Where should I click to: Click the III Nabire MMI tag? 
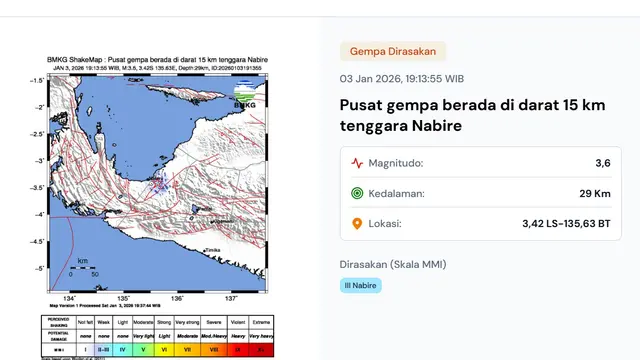(361, 285)
